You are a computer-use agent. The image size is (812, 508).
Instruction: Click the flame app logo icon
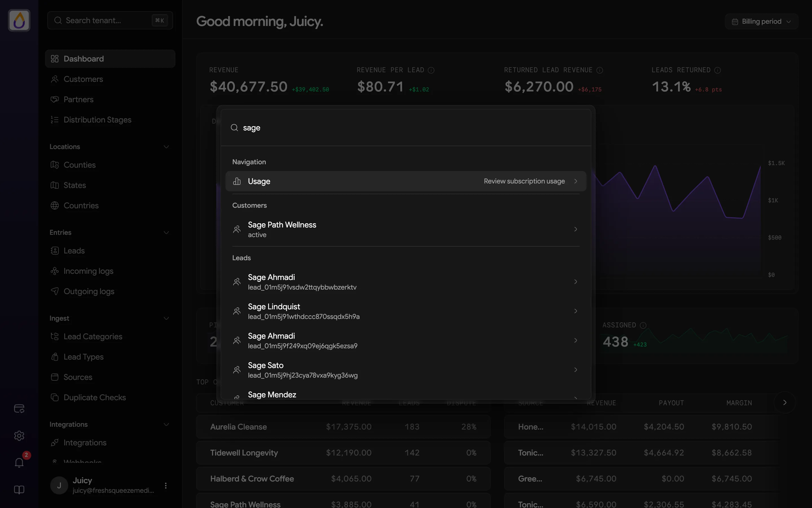(x=19, y=21)
